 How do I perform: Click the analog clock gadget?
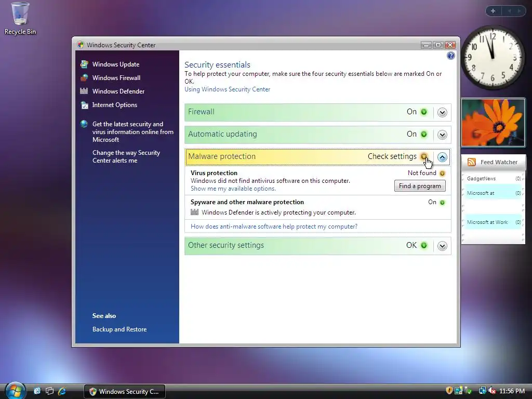tap(493, 57)
